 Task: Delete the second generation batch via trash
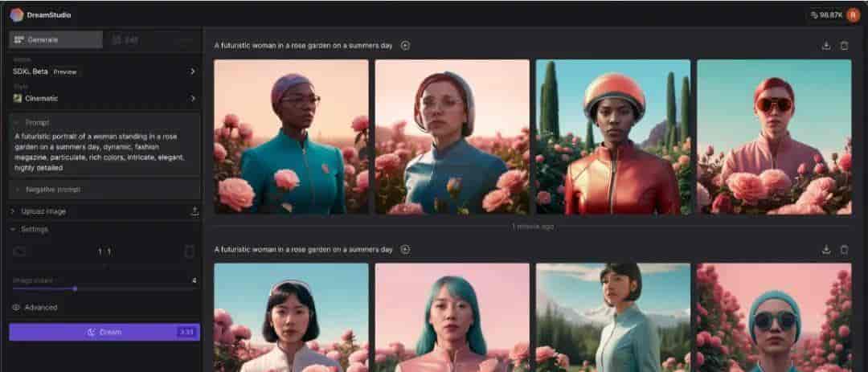pyautogui.click(x=844, y=250)
